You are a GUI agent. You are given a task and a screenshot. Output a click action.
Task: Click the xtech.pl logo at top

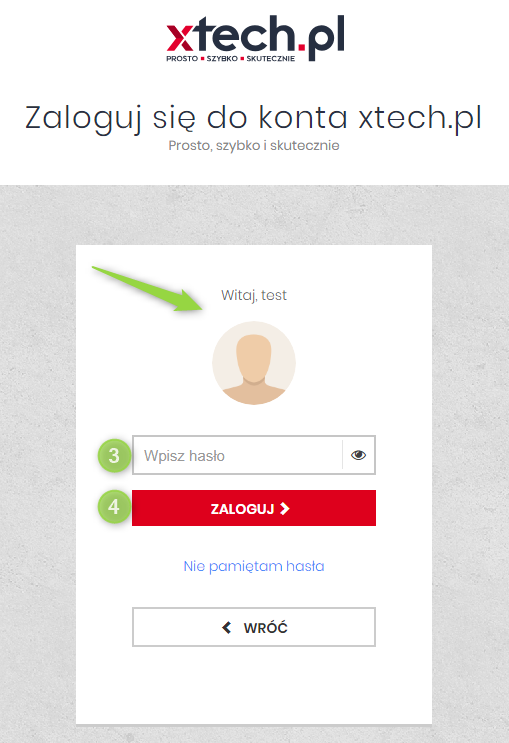pos(255,38)
